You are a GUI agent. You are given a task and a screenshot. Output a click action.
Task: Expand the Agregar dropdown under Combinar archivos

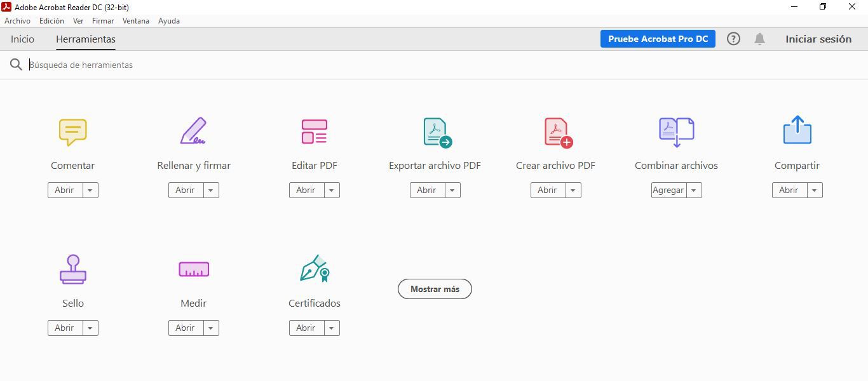pyautogui.click(x=693, y=190)
